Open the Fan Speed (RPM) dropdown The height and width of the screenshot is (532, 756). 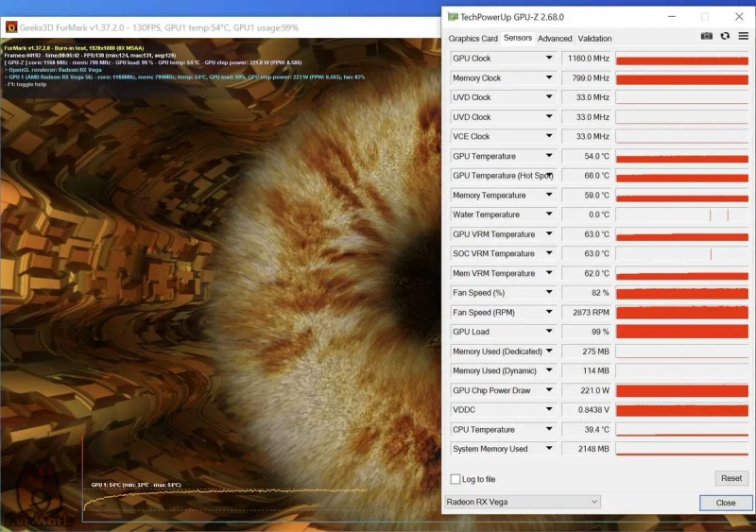pos(549,312)
